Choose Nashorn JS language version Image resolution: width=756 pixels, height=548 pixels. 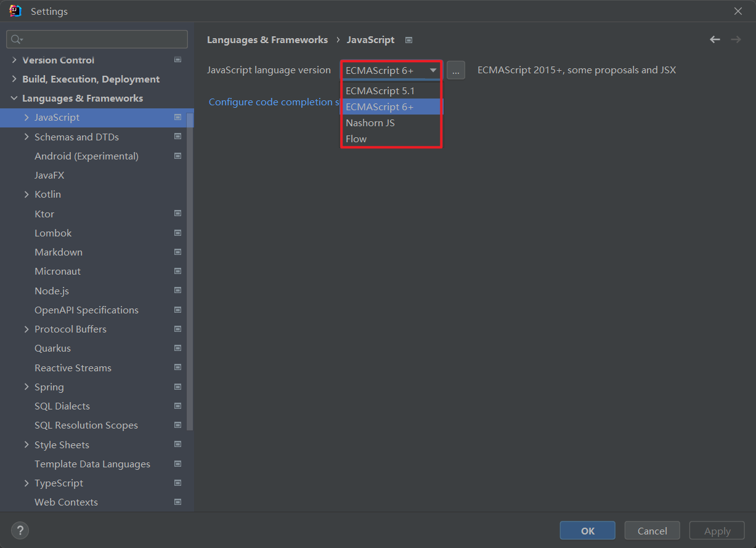(x=370, y=123)
